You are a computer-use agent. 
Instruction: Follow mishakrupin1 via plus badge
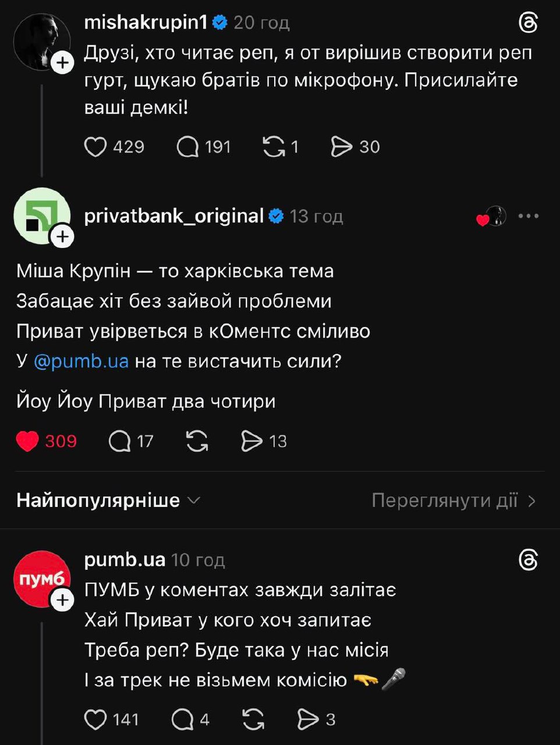coord(62,63)
